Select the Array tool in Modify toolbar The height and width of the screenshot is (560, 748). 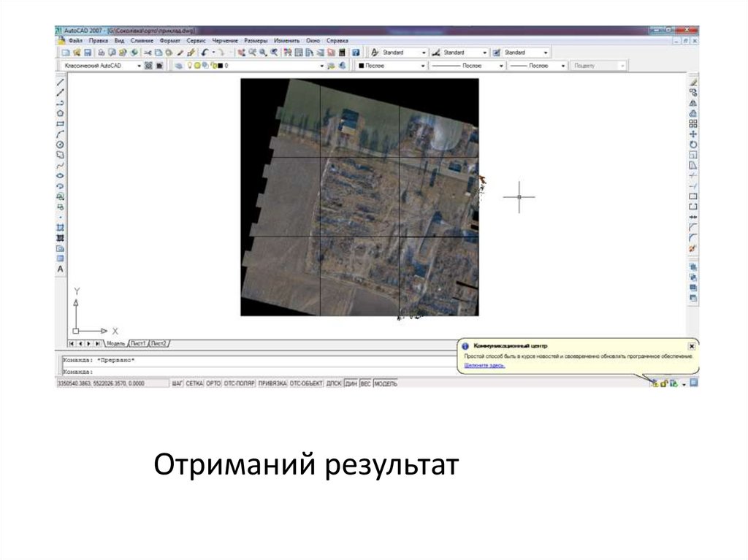[693, 124]
